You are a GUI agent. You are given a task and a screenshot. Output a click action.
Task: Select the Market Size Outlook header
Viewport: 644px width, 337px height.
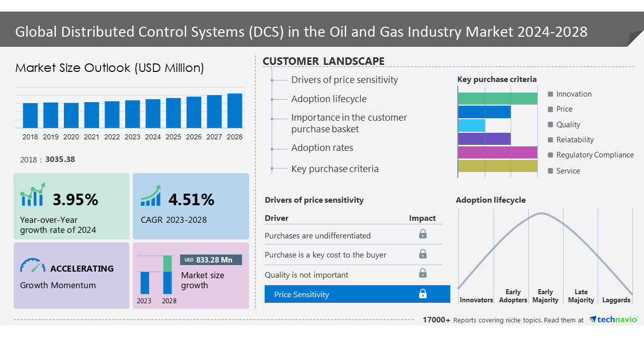point(109,68)
